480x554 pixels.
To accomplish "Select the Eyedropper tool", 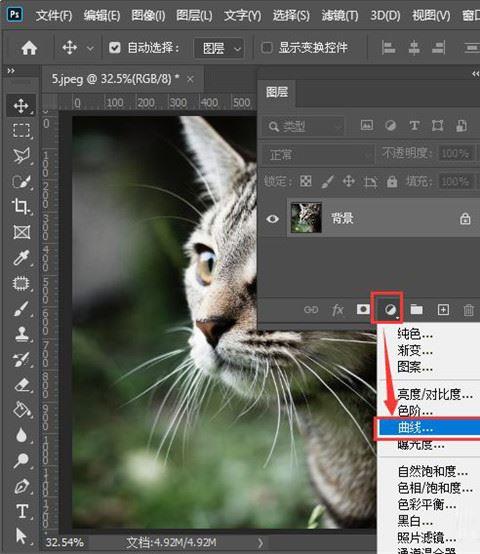I will (21, 258).
